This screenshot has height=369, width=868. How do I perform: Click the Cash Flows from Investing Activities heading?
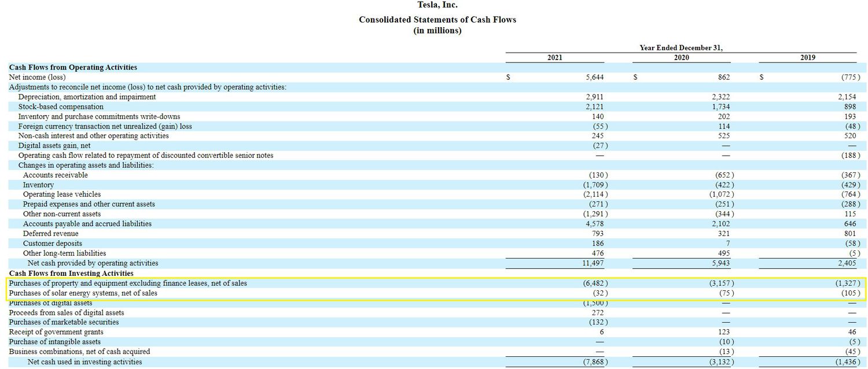[x=71, y=273]
